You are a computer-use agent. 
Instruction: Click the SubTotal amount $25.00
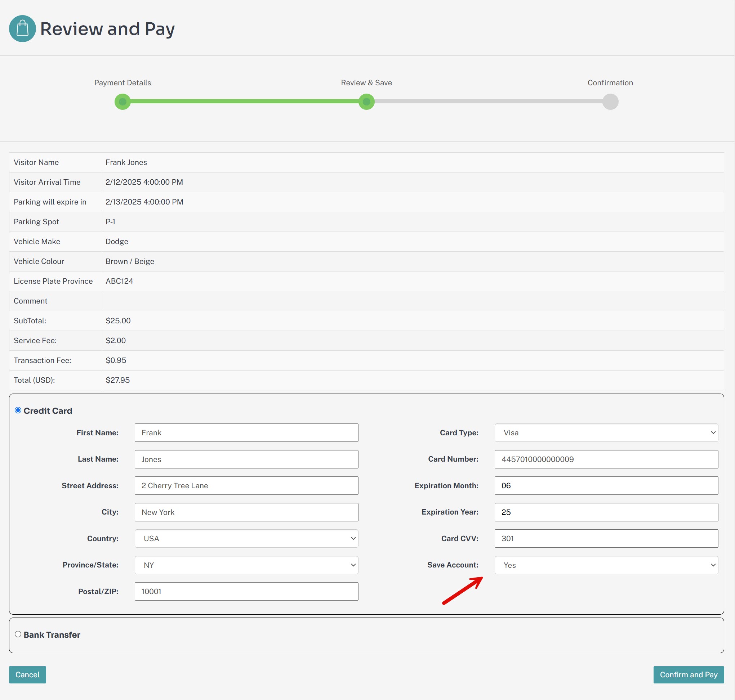click(x=118, y=320)
